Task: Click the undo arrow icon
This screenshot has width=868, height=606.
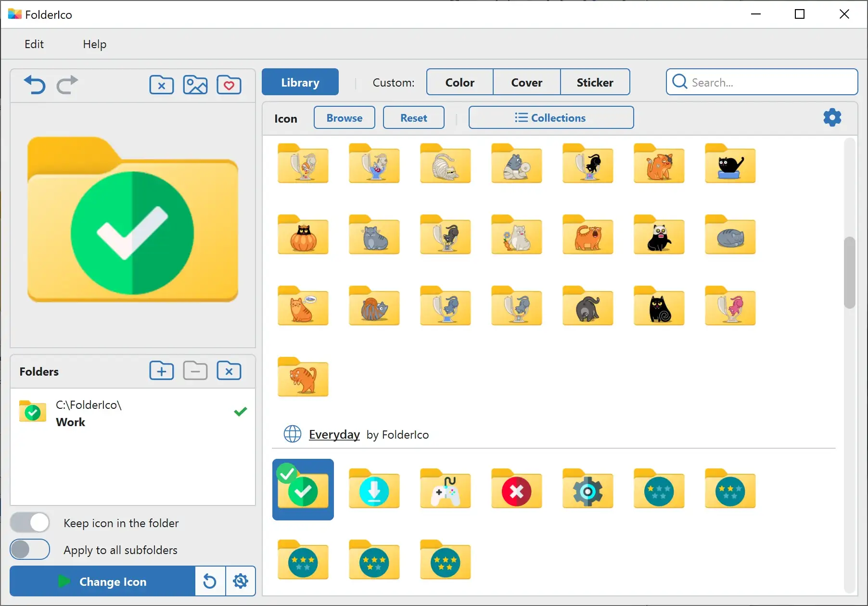Action: click(x=35, y=85)
